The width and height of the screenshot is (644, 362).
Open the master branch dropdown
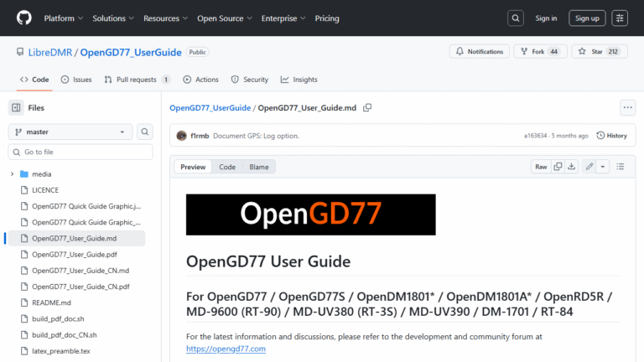click(x=70, y=132)
